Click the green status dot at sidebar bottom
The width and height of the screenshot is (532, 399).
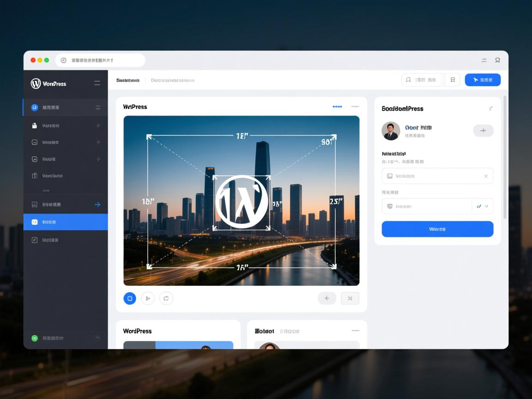34,338
